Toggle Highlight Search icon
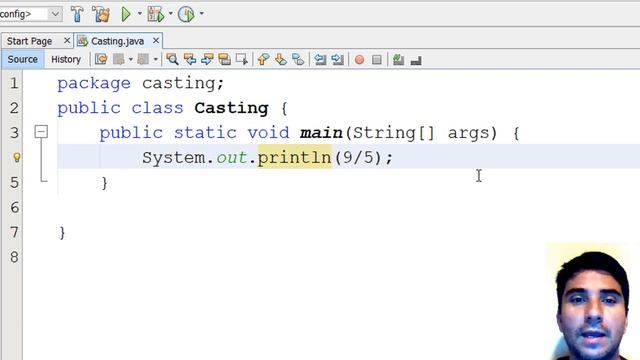 coord(224,60)
